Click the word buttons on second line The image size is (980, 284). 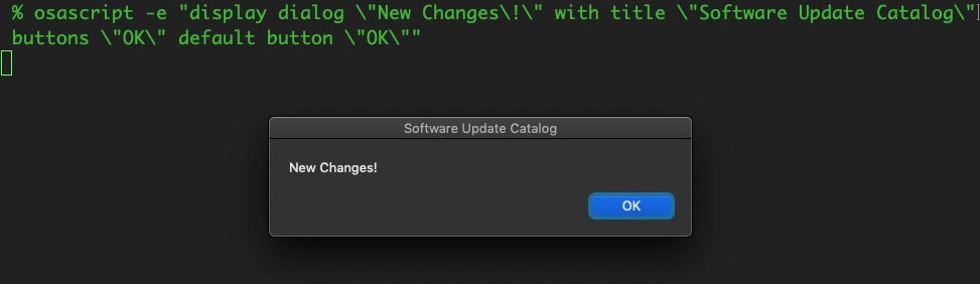(50, 38)
